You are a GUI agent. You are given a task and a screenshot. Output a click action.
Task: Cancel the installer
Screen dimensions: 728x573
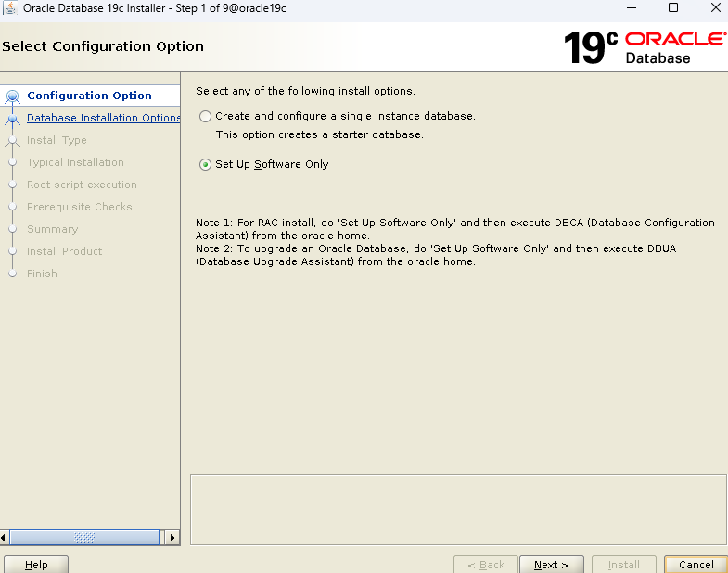pyautogui.click(x=696, y=565)
